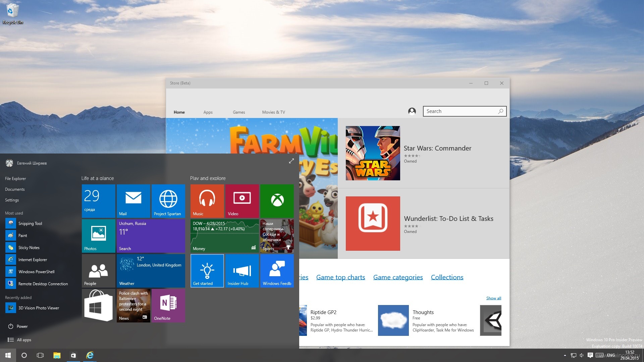Click the Store account profile icon
The image size is (644, 362).
click(x=412, y=111)
